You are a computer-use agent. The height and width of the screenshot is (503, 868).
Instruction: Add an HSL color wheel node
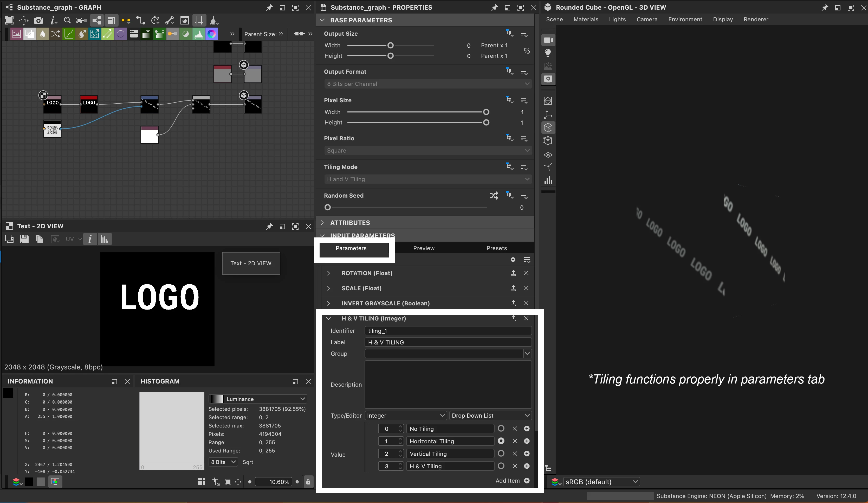211,34
